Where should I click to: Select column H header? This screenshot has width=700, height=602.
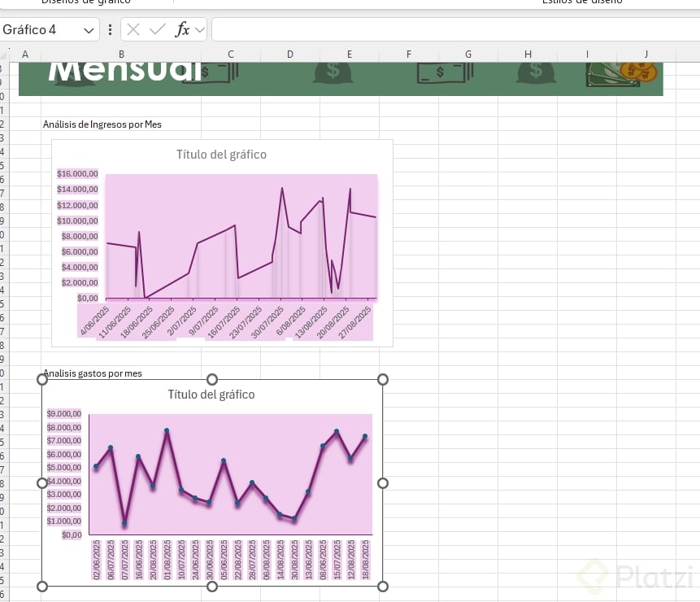[x=528, y=54]
